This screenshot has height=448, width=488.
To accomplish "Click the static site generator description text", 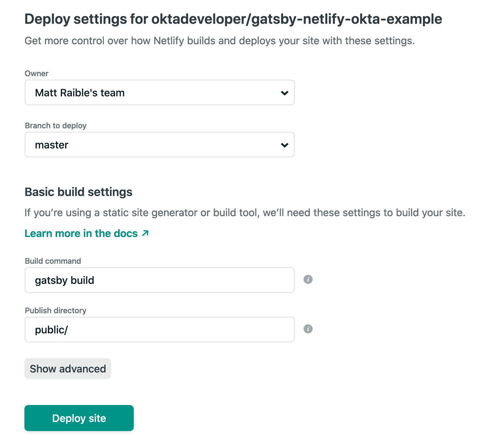I will pyautogui.click(x=245, y=213).
